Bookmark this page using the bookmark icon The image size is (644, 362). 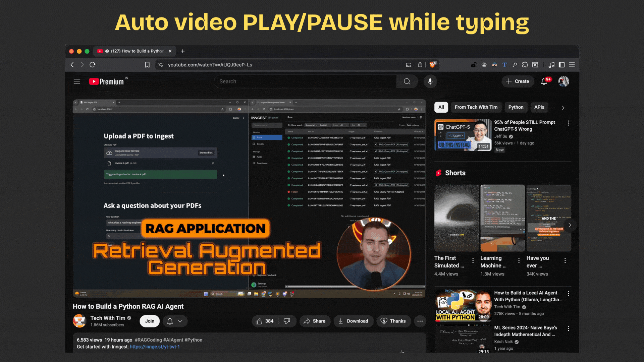point(147,65)
